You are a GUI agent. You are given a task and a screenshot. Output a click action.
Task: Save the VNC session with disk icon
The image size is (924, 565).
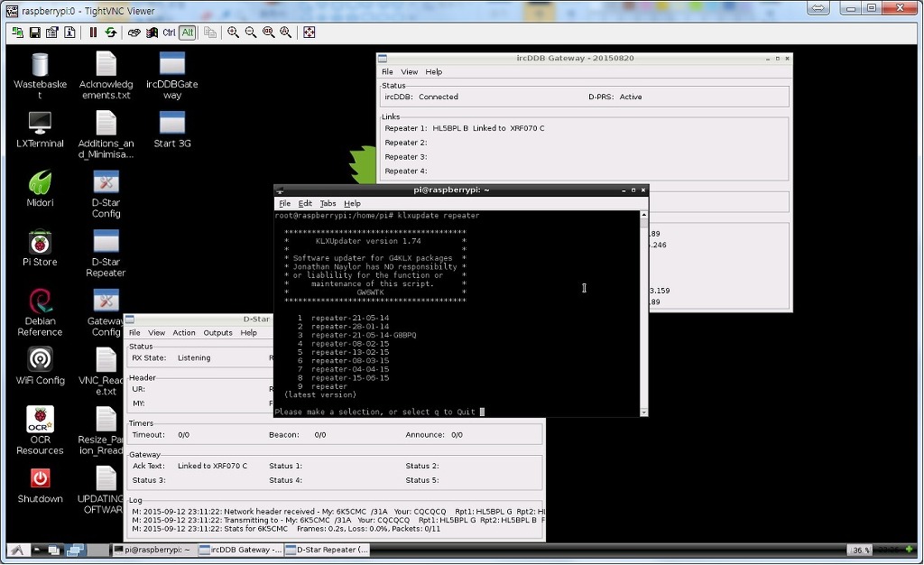[34, 32]
